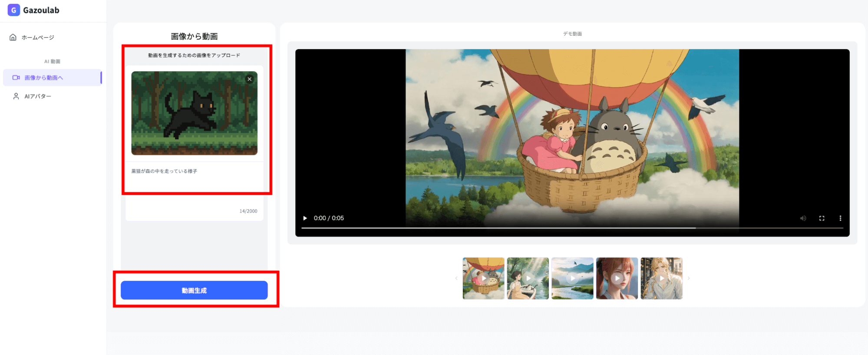Select the blonde character demo thumbnail
The image size is (868, 355).
coord(661,278)
